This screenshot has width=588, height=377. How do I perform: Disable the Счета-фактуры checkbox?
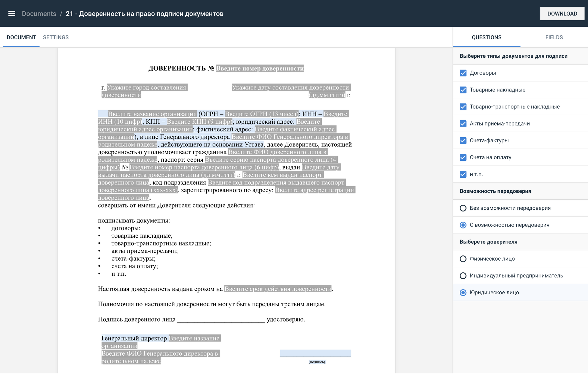click(463, 141)
